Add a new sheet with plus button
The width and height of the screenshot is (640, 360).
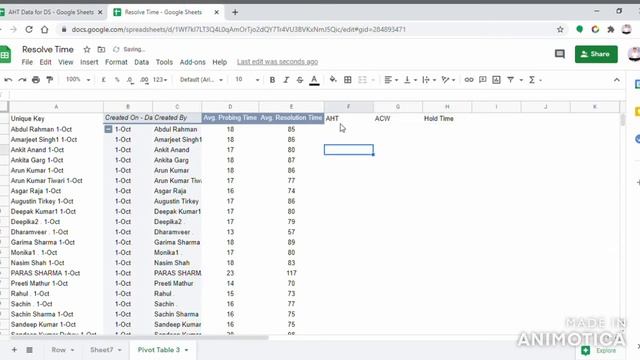[14, 350]
